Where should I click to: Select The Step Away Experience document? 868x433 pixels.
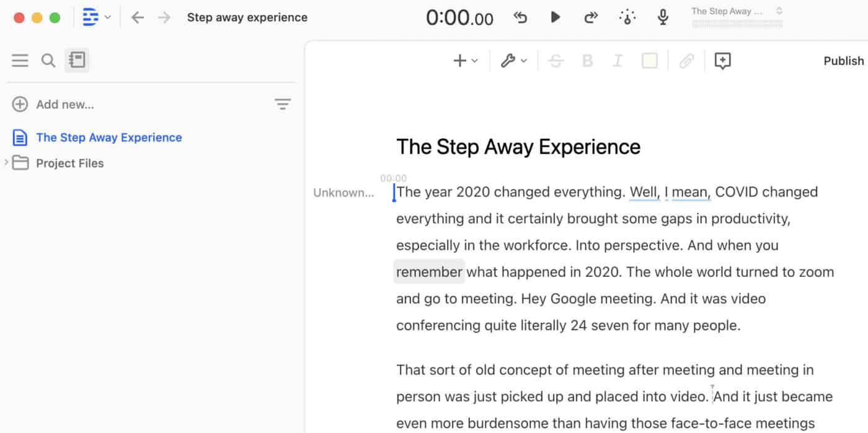pyautogui.click(x=108, y=138)
